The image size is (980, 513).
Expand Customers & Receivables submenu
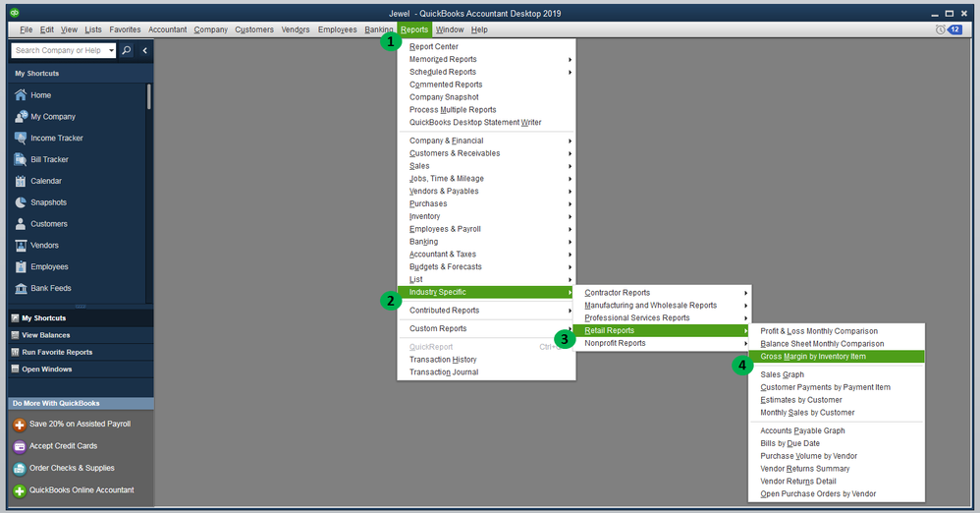pos(570,153)
